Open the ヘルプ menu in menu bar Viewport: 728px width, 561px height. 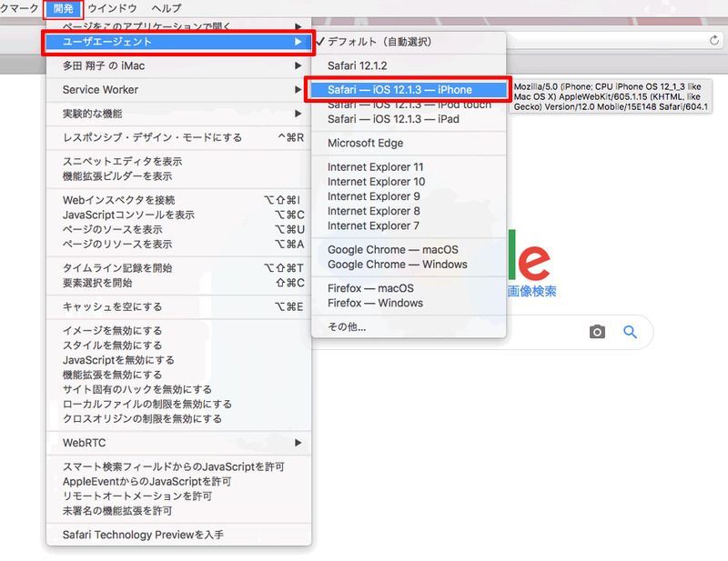pyautogui.click(x=167, y=8)
